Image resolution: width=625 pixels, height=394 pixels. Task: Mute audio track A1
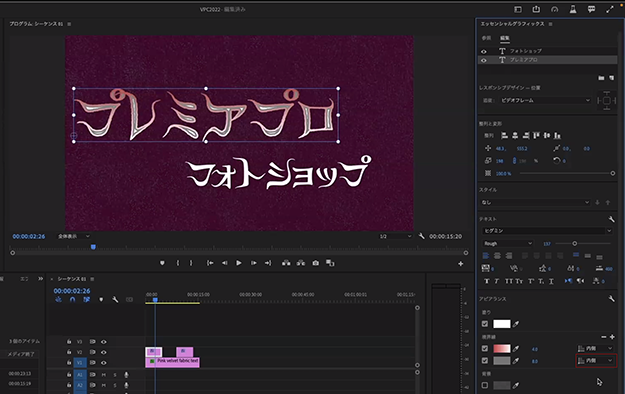(x=104, y=374)
